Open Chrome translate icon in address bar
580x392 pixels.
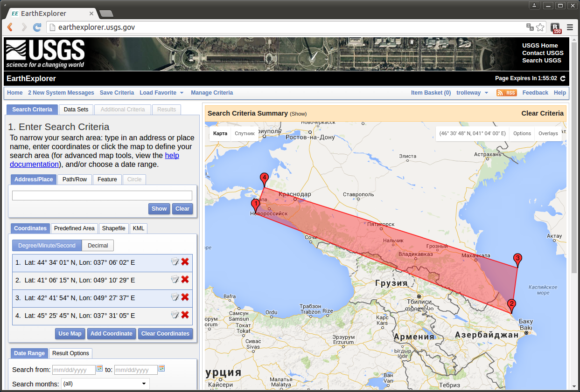click(530, 27)
